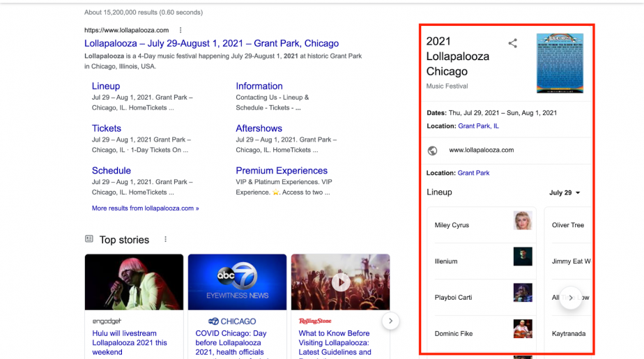Open the Lollapalooza July 29-August 1 result title

(211, 43)
